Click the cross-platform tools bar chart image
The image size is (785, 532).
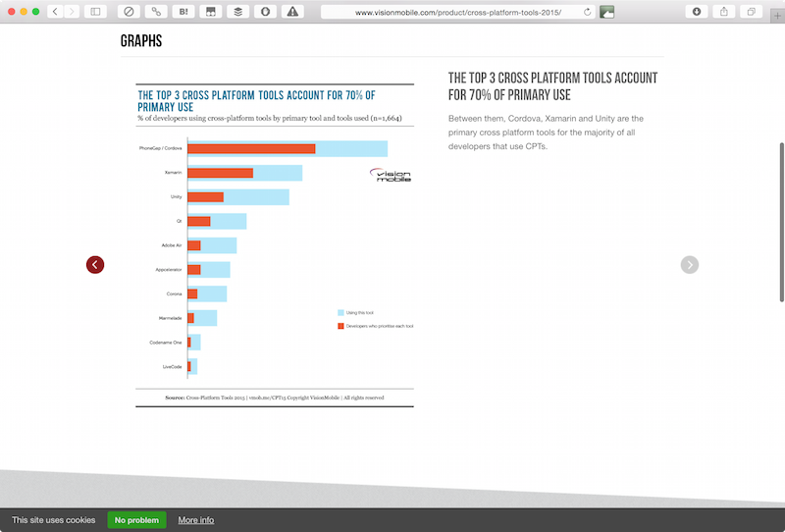pos(275,245)
